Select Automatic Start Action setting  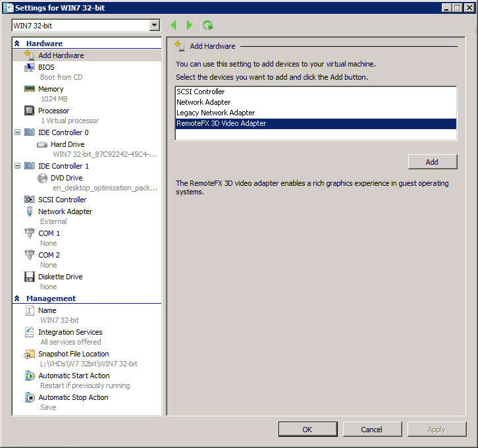[x=74, y=376]
